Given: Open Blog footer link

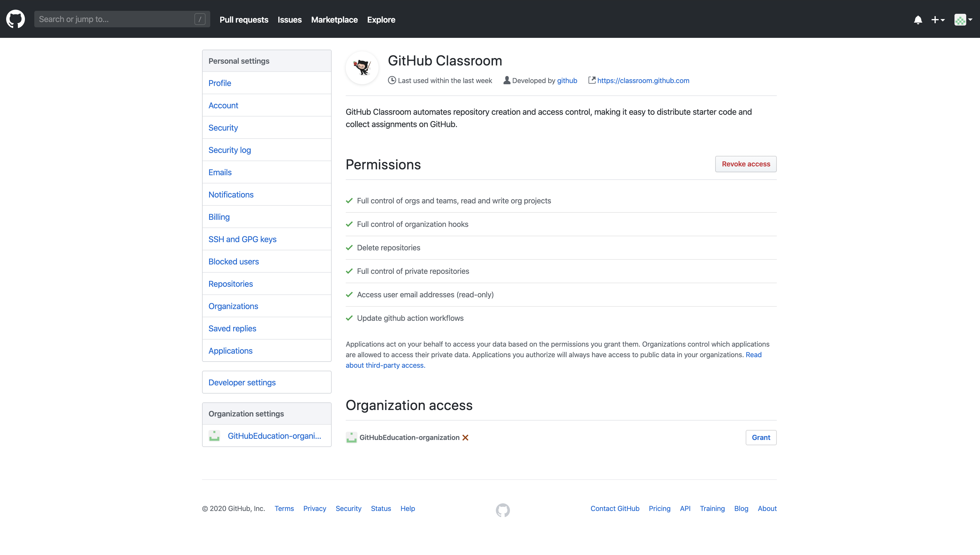Looking at the screenshot, I should [741, 509].
